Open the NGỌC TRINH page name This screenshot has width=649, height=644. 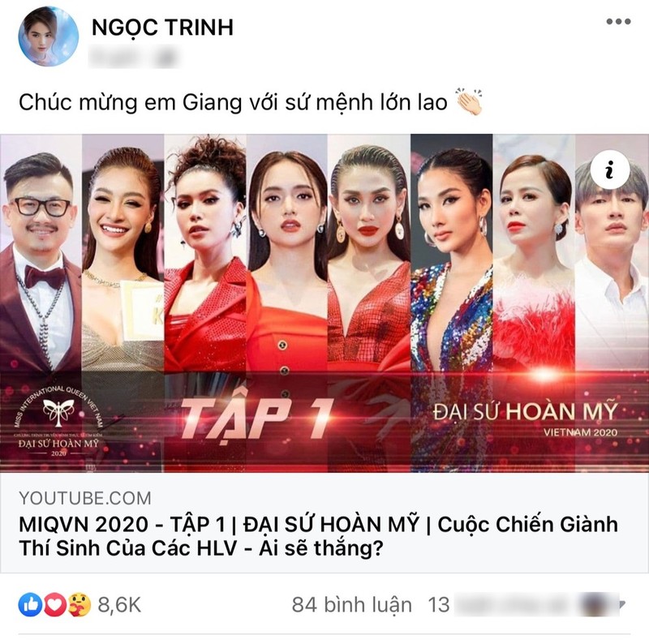click(163, 28)
